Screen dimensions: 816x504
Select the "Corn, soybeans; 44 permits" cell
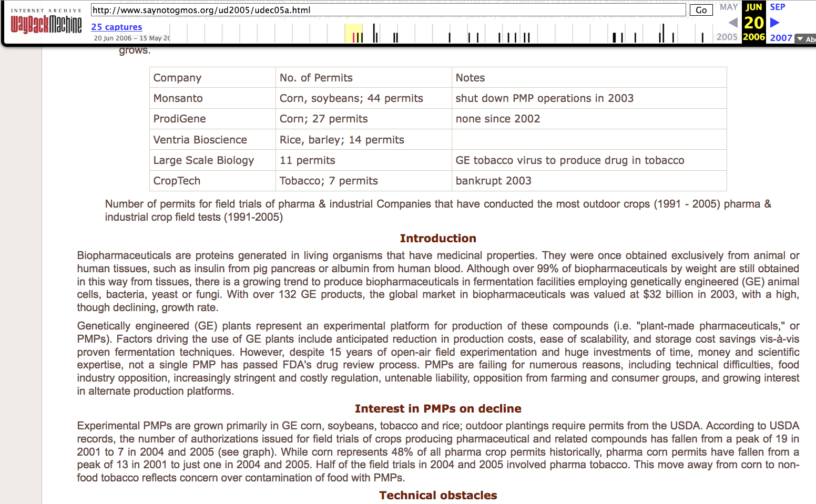364,98
